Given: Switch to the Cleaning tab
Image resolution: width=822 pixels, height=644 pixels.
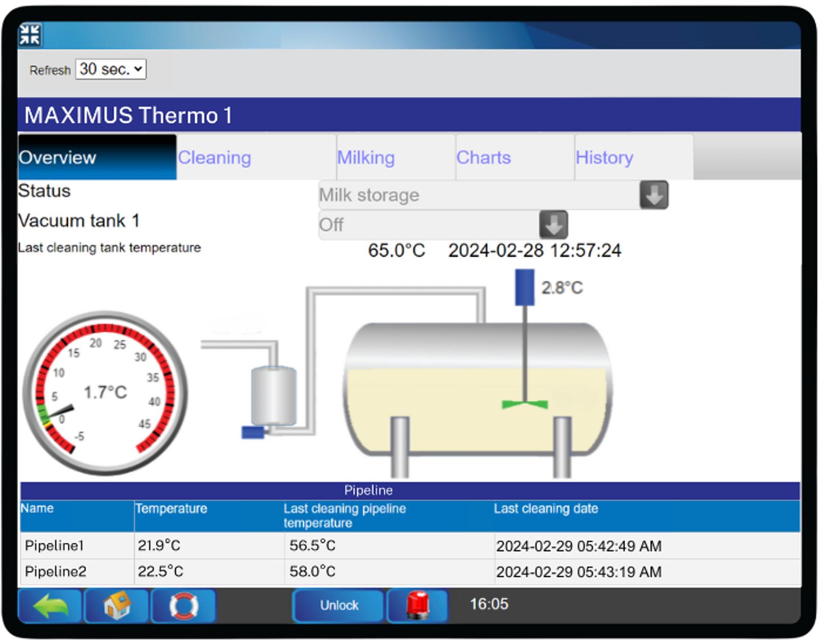Looking at the screenshot, I should tap(216, 158).
